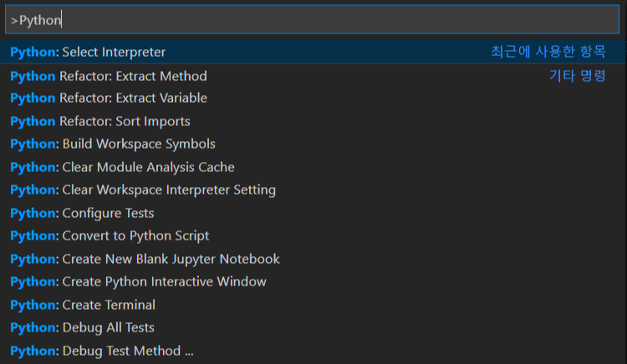
Task: Run Python: Create Terminal
Action: pos(83,305)
